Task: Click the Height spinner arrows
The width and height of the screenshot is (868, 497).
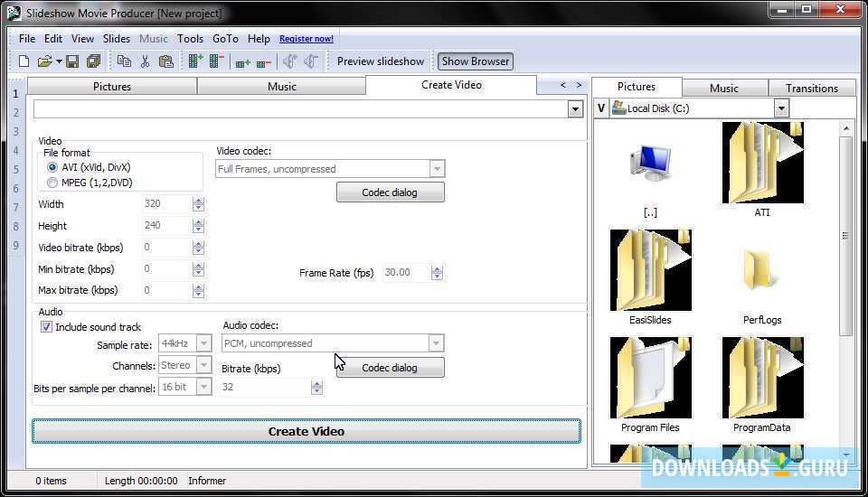Action: [x=198, y=226]
